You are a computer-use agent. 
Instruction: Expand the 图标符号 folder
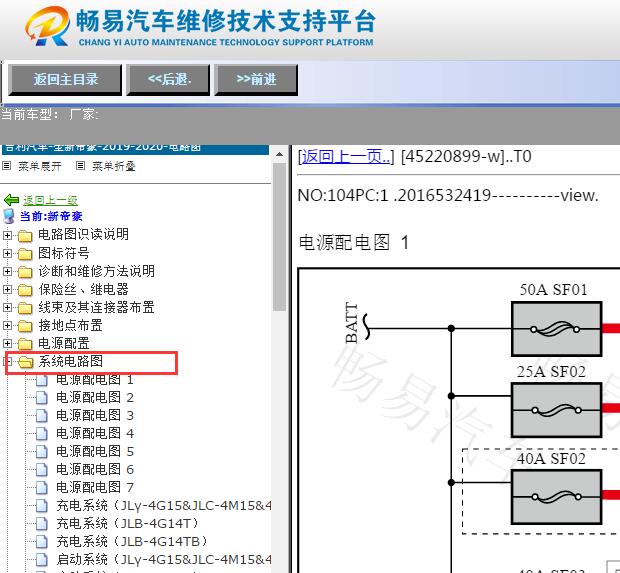click(x=7, y=253)
